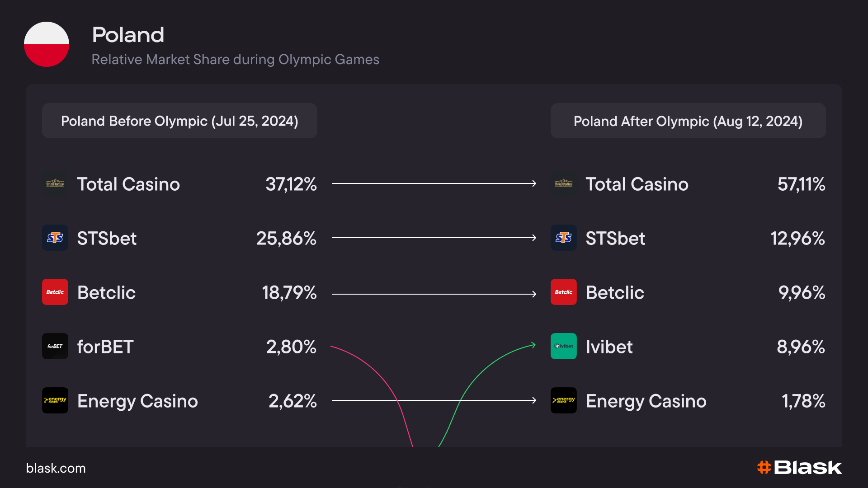Click the STSbet 25,86% percentage
The image size is (868, 488).
point(286,239)
